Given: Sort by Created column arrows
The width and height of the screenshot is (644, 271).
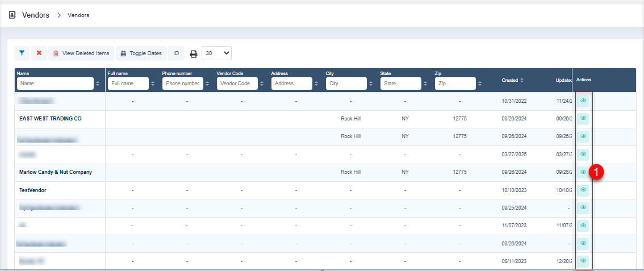Looking at the screenshot, I should (522, 80).
